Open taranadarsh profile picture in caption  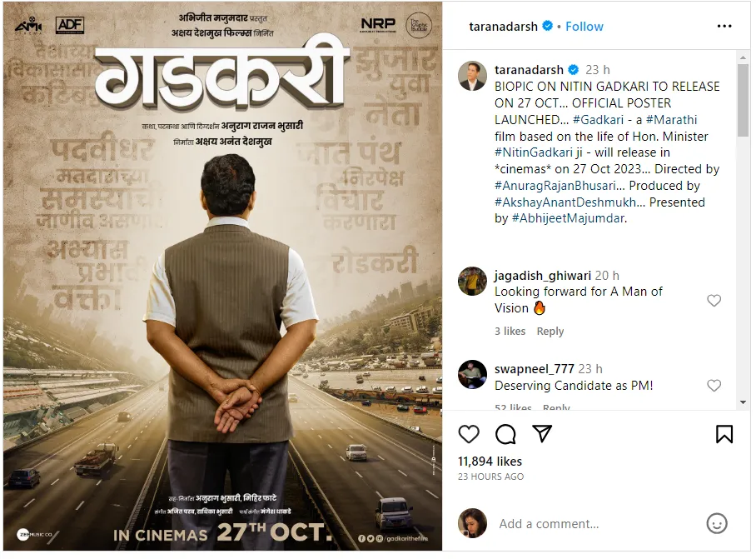pyautogui.click(x=472, y=76)
